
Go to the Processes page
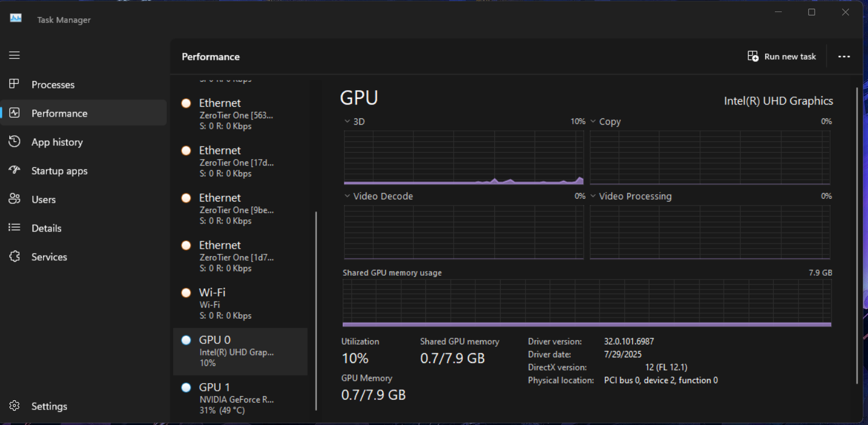83,84
